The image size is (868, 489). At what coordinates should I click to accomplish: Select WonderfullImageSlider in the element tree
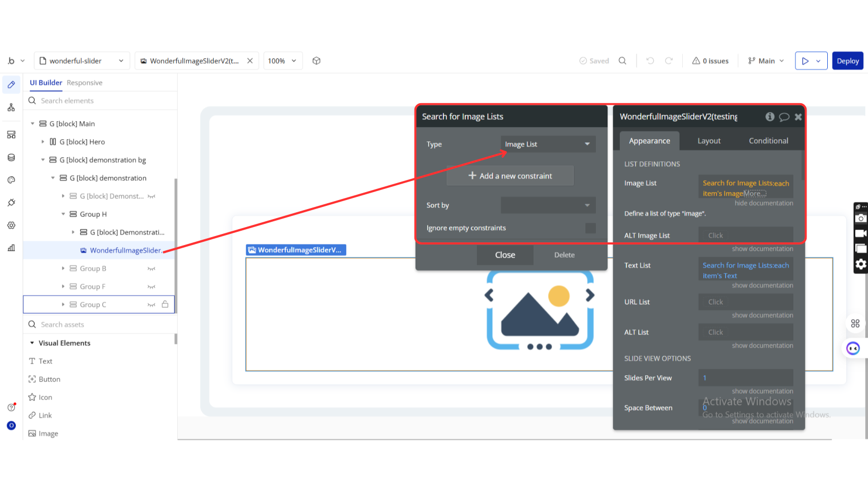(126, 250)
